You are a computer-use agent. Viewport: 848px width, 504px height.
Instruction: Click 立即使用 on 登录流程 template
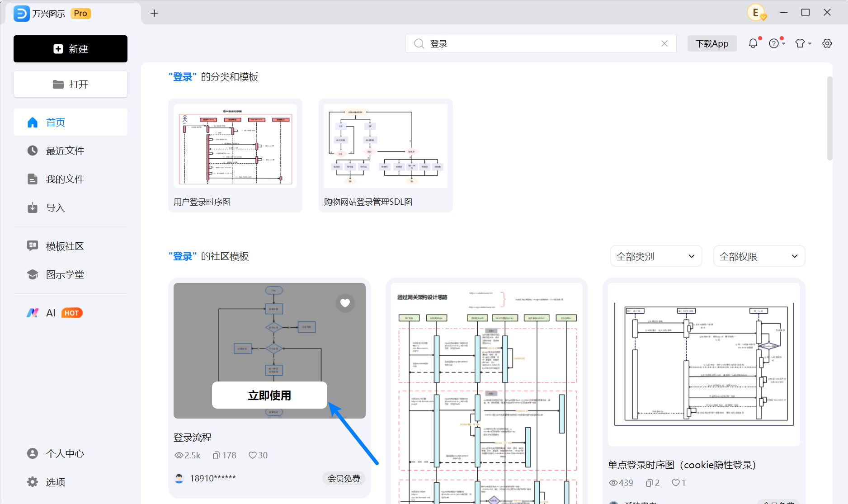click(x=269, y=395)
